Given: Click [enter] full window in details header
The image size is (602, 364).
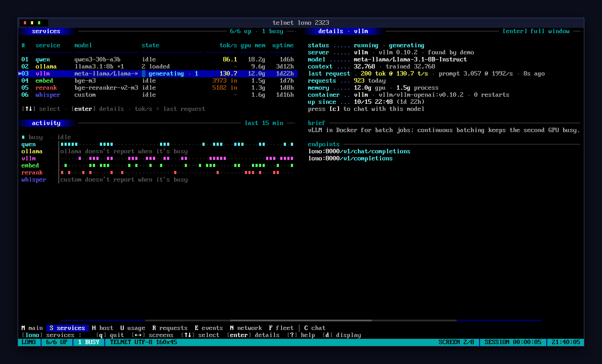Looking at the screenshot, I should click(536, 31).
